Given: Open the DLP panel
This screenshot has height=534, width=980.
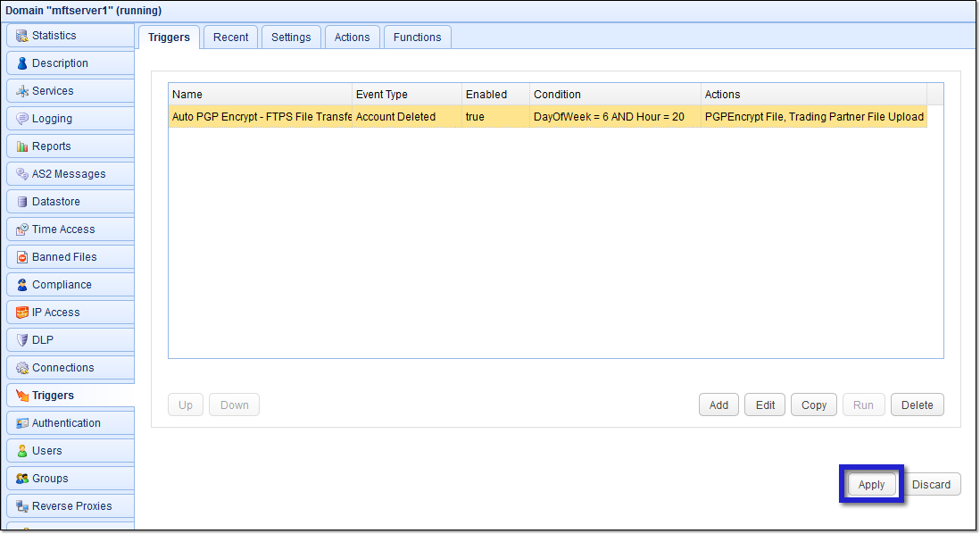Looking at the screenshot, I should click(45, 339).
